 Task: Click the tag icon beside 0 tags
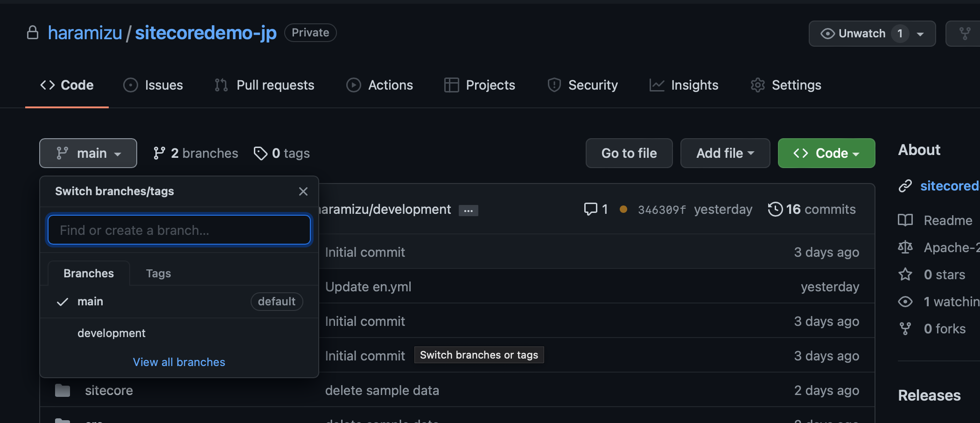[x=260, y=153]
